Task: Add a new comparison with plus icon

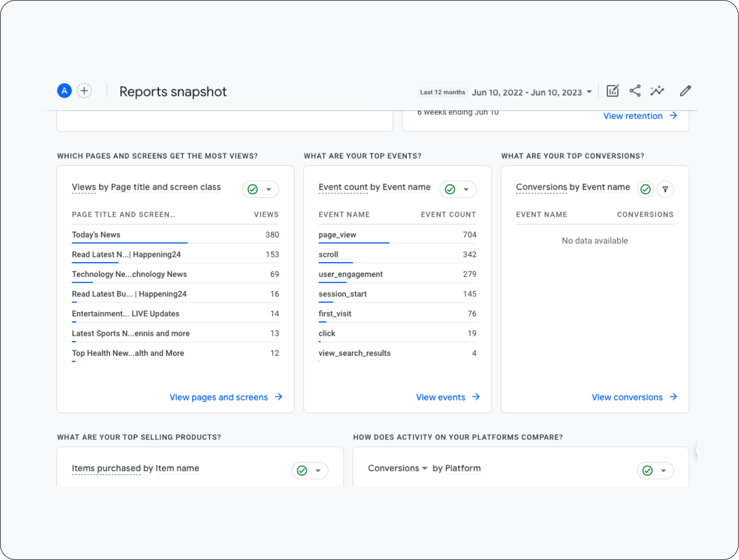Action: point(84,91)
